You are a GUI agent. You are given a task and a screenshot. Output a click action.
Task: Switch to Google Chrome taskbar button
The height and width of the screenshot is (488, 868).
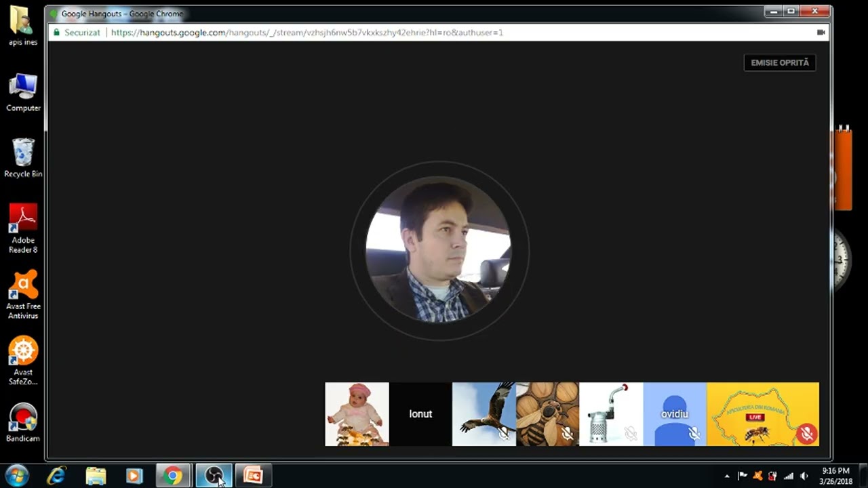(173, 476)
